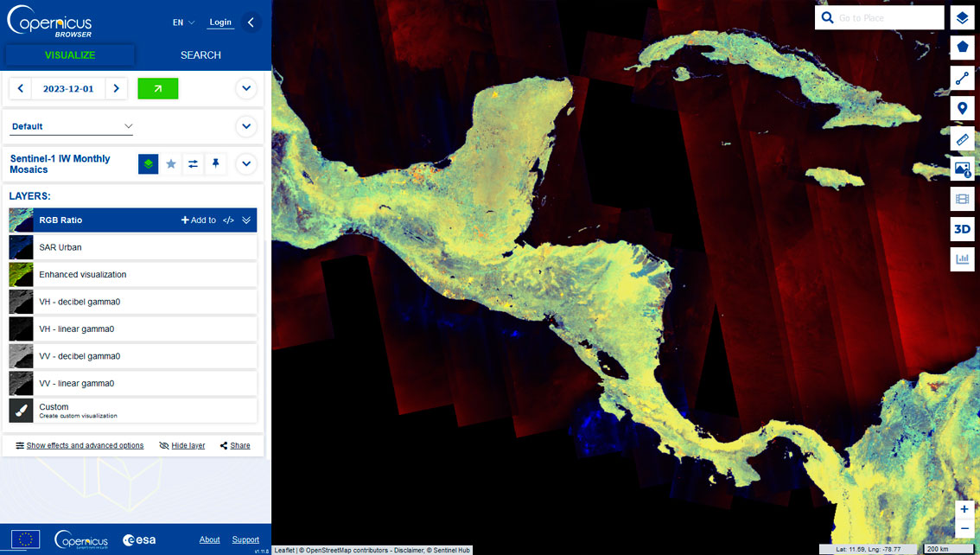
Task: Star the Sentinel-1 collection as favorite
Action: 170,163
